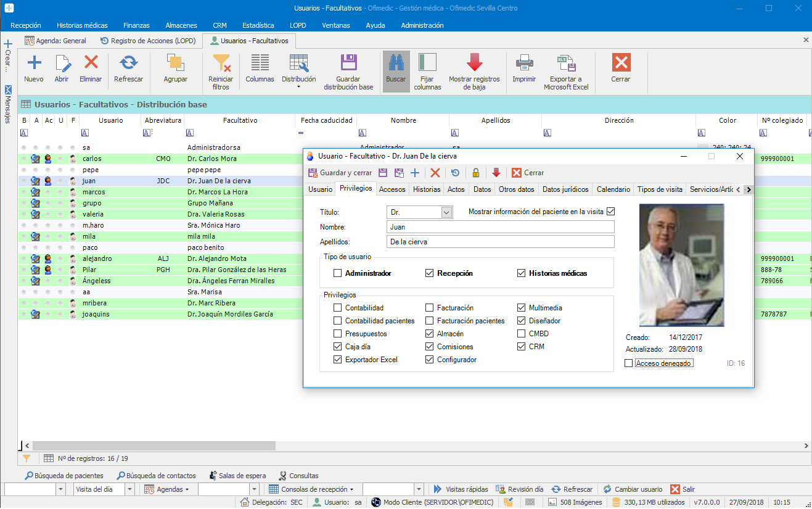Open the Buscar binoculars tool

point(396,63)
